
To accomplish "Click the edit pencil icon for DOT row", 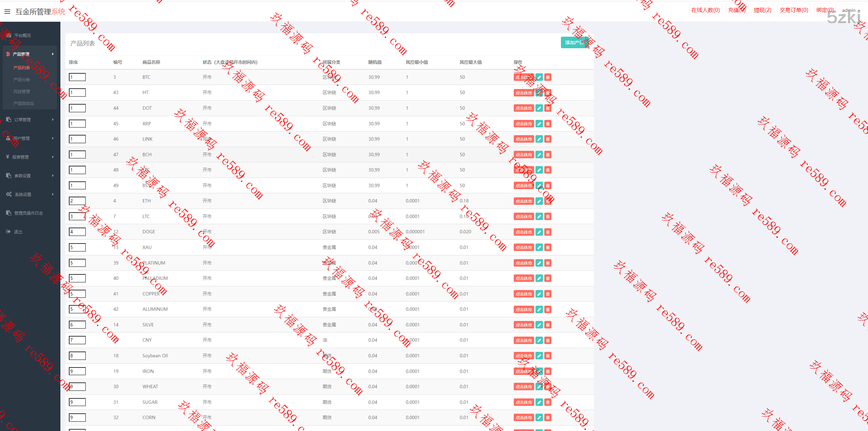I will click(539, 108).
